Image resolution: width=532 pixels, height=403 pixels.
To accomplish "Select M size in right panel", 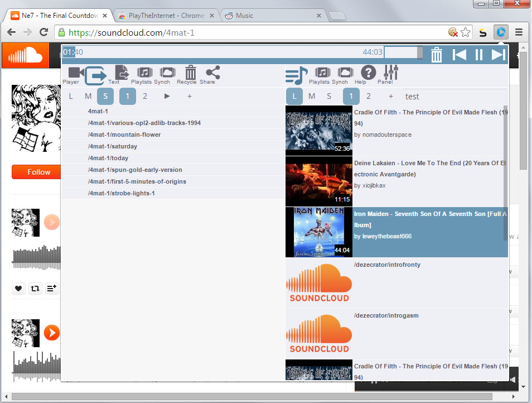I will (x=312, y=97).
